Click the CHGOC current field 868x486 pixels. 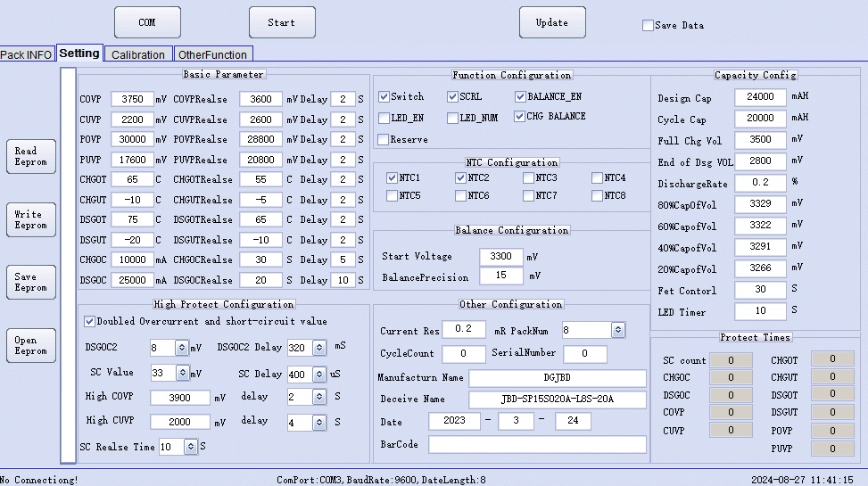click(132, 260)
